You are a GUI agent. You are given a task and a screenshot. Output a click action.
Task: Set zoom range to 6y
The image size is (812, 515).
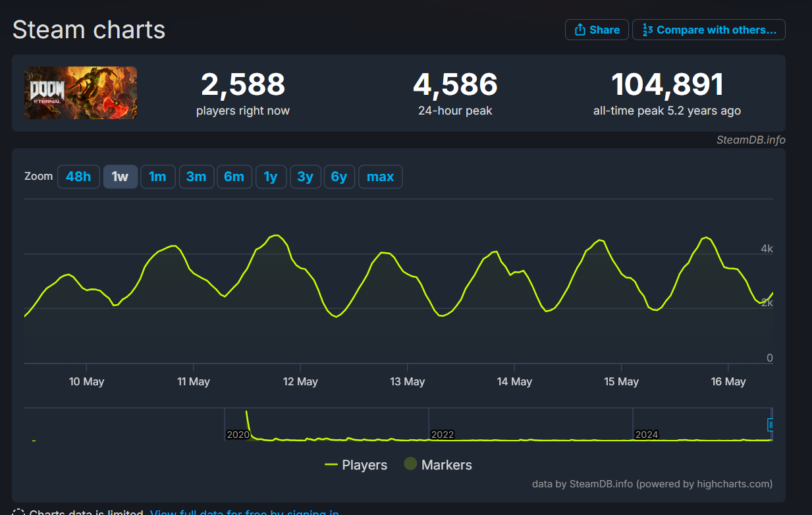point(339,176)
